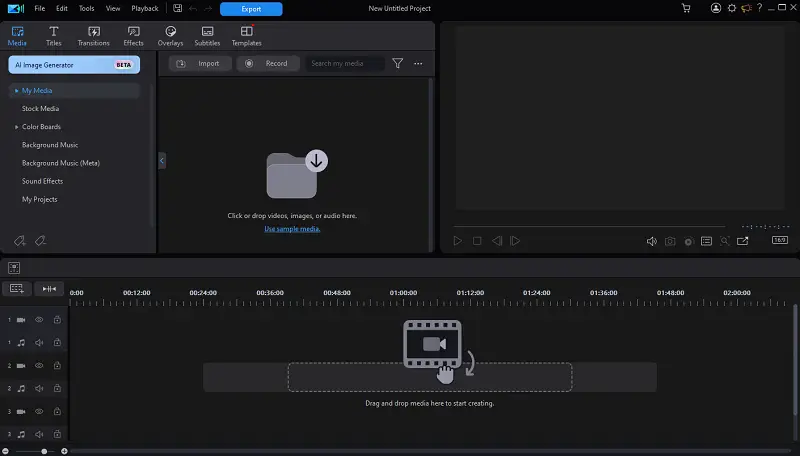Collapse the media sidebar panel arrow
800x456 pixels.
pyautogui.click(x=162, y=161)
